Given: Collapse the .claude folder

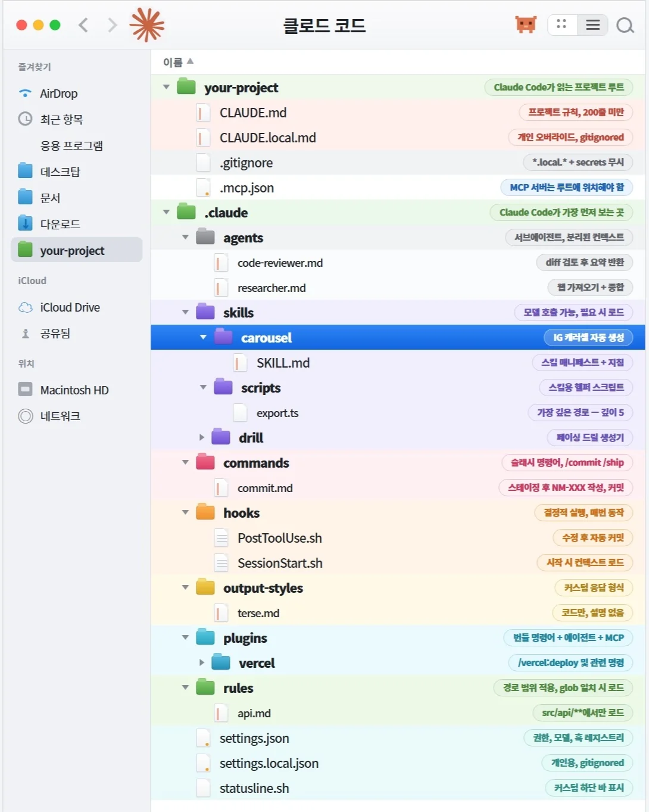Looking at the screenshot, I should [166, 212].
